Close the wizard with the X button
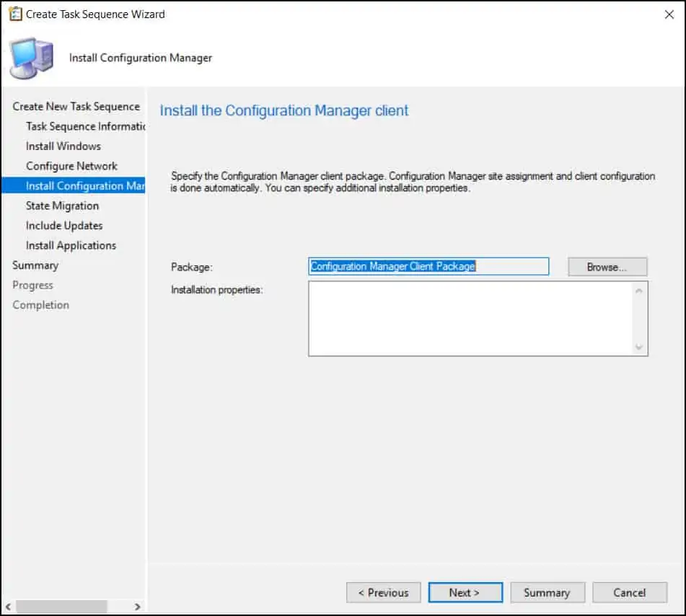 (669, 14)
